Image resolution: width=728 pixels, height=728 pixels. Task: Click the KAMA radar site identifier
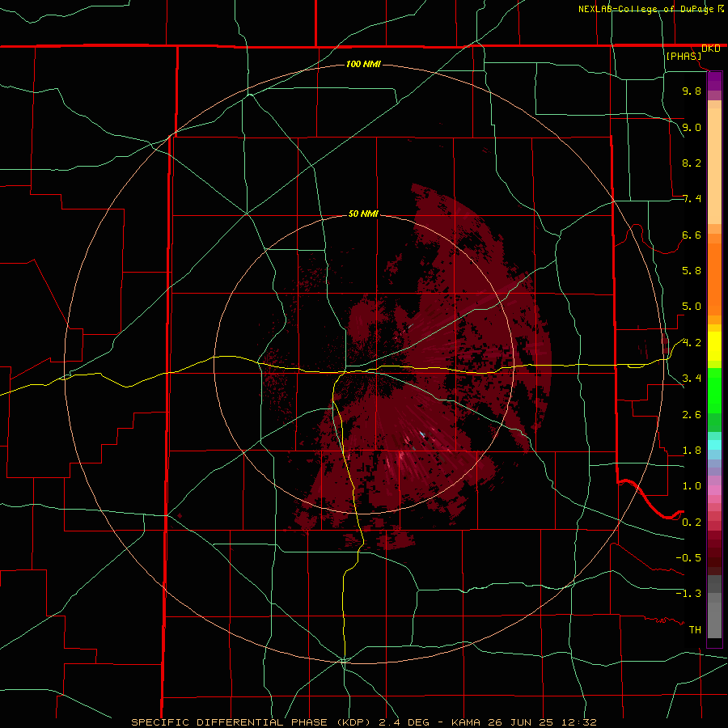tap(467, 722)
